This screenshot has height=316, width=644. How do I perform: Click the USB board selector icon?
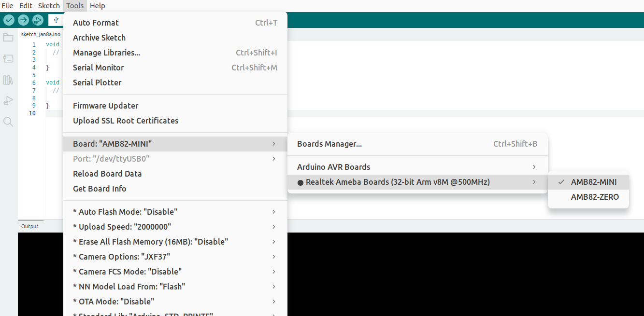56,20
